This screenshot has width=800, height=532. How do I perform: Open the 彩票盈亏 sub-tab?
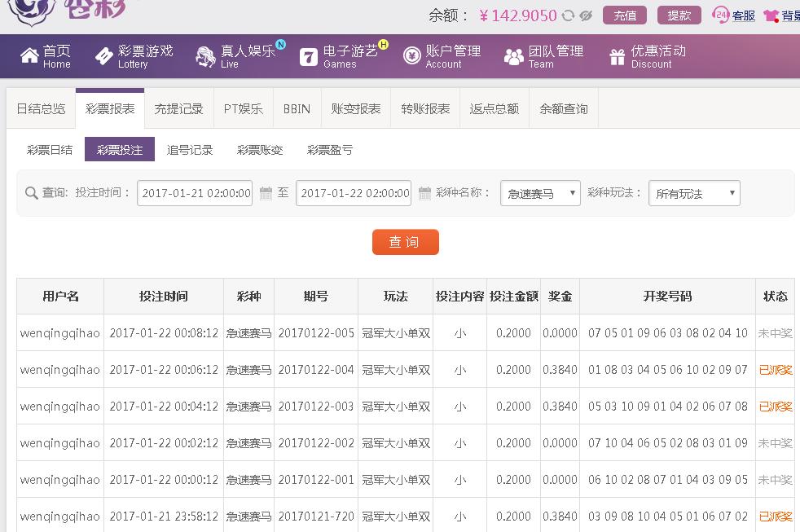330,150
